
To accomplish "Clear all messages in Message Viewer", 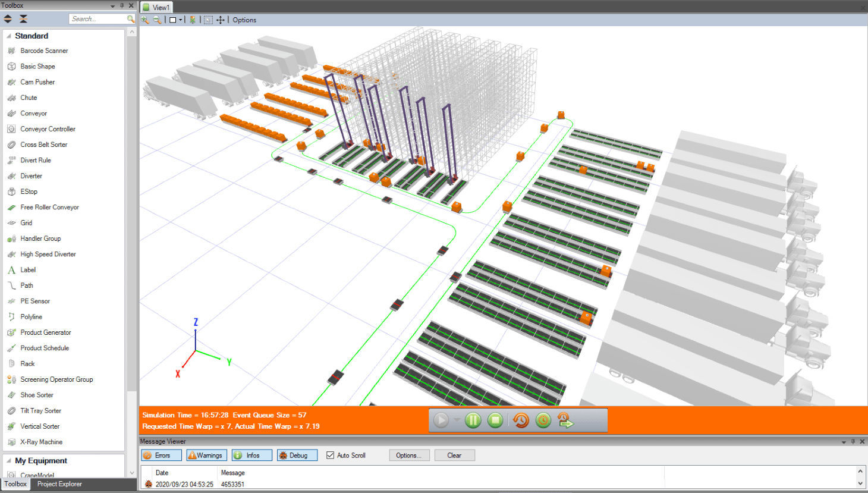I will coord(454,455).
